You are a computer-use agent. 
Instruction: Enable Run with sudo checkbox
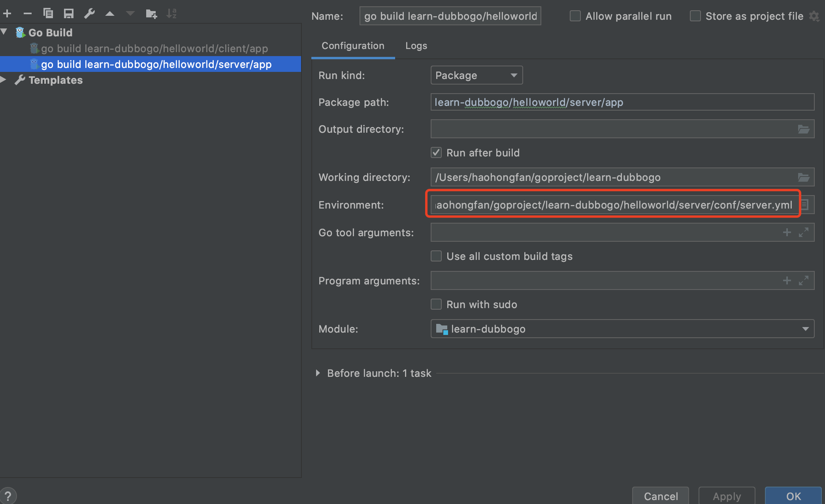tap(436, 305)
